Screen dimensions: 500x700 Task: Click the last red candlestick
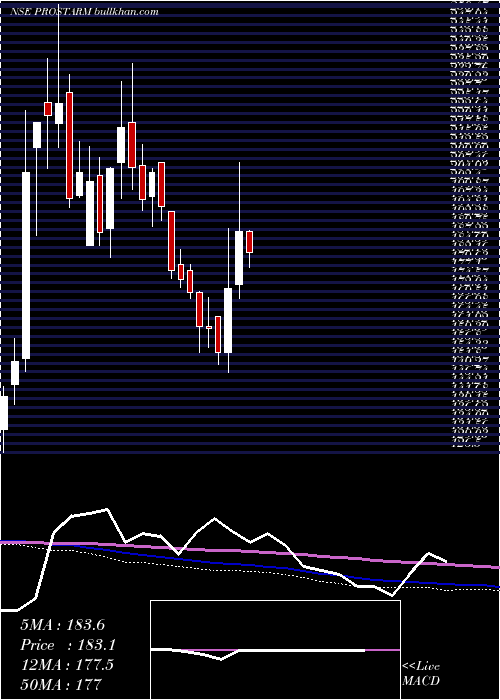click(x=250, y=242)
